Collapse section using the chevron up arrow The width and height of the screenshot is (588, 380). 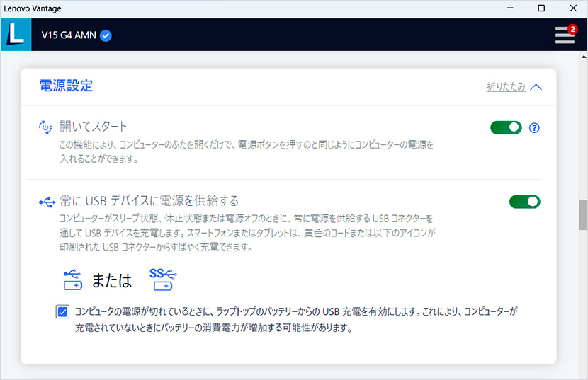click(536, 87)
